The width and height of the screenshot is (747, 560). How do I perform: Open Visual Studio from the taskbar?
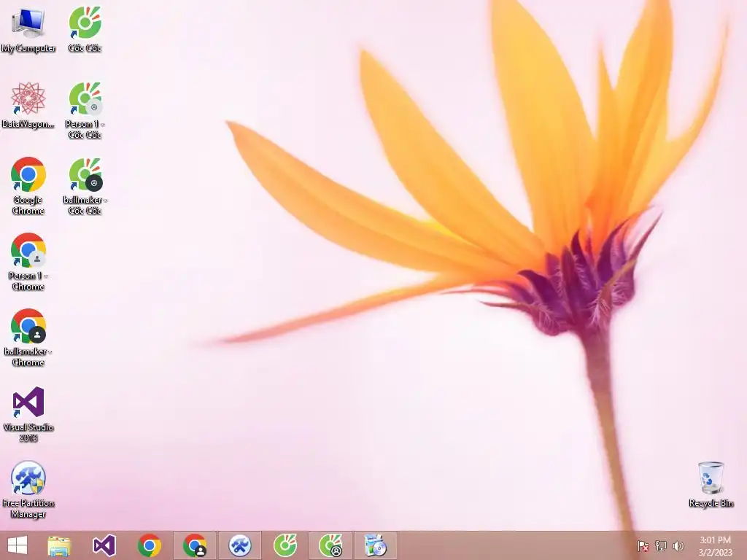point(104,545)
